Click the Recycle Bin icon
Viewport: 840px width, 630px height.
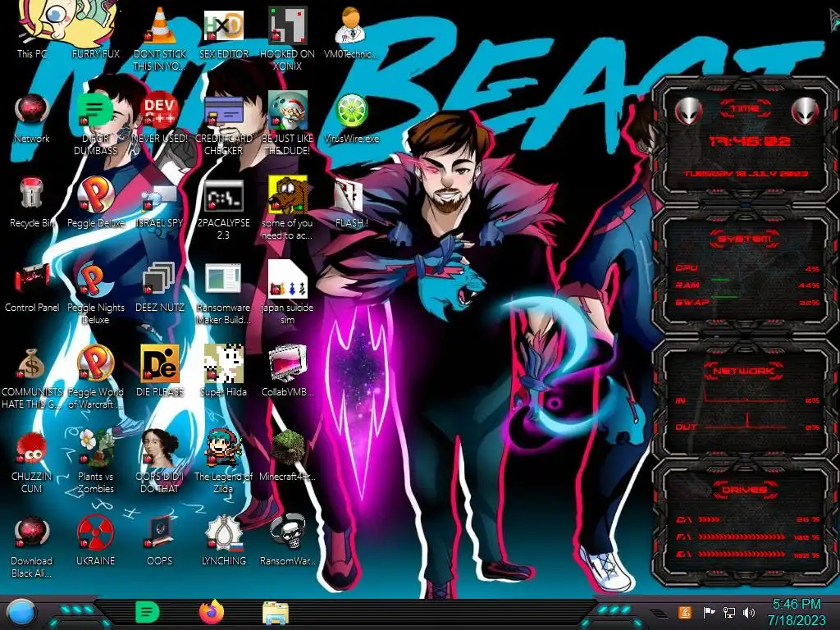pos(32,203)
